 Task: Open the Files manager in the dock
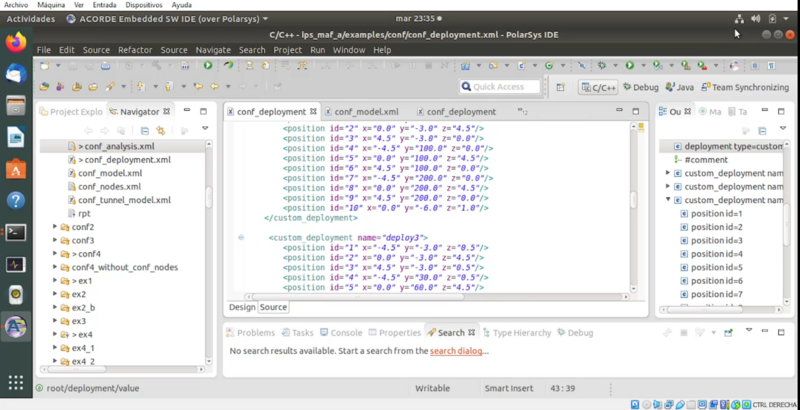[16, 107]
